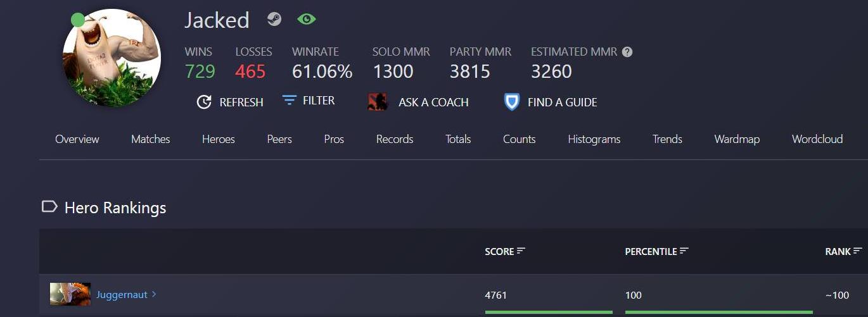
Task: Click the Juggernaut score progress bar
Action: [549, 312]
